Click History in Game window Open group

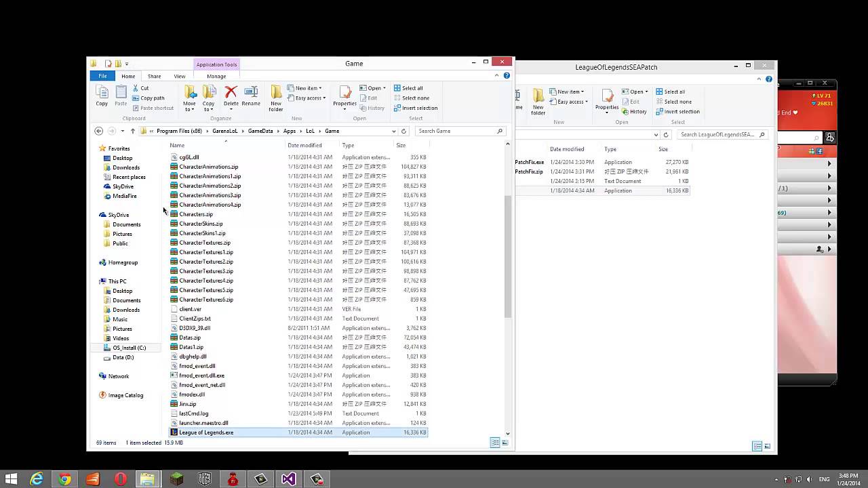(x=372, y=108)
